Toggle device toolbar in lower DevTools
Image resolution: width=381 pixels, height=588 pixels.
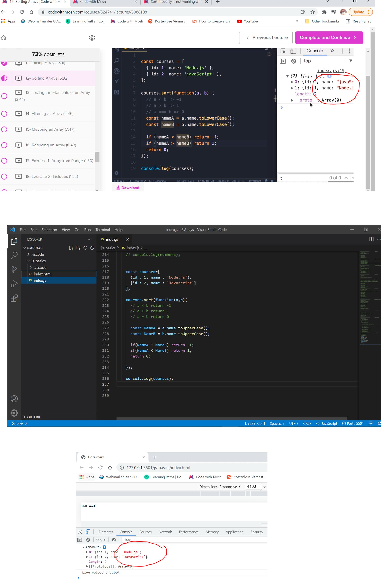pyautogui.click(x=88, y=532)
